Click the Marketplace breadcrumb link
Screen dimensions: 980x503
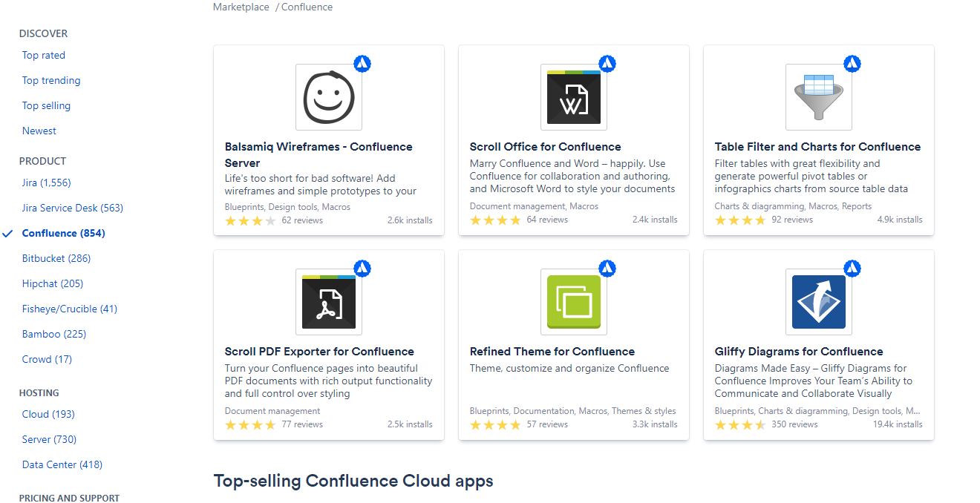tap(241, 7)
